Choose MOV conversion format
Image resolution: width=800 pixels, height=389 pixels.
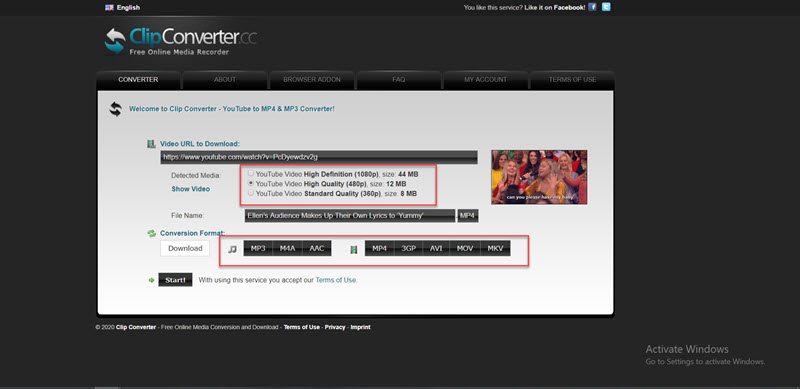pyautogui.click(x=465, y=249)
